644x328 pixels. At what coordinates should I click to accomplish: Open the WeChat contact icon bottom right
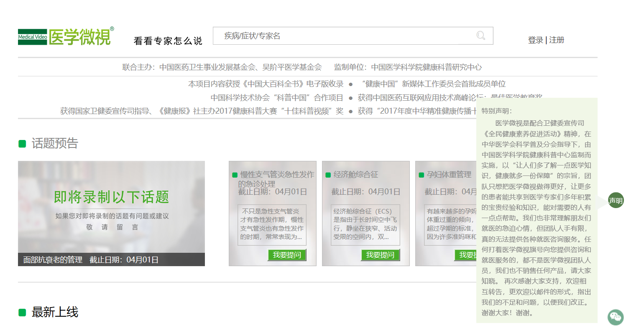pyautogui.click(x=616, y=317)
